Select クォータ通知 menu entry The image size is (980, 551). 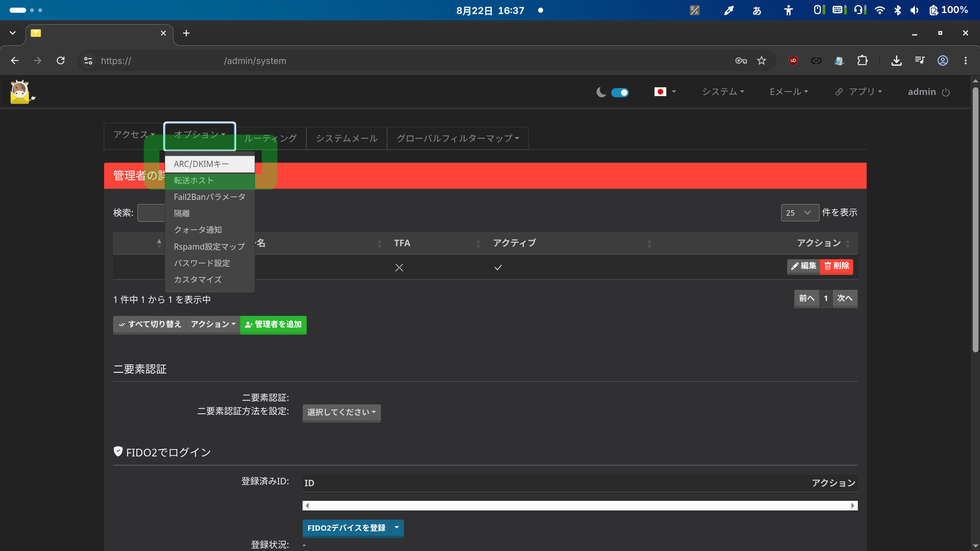pyautogui.click(x=209, y=230)
